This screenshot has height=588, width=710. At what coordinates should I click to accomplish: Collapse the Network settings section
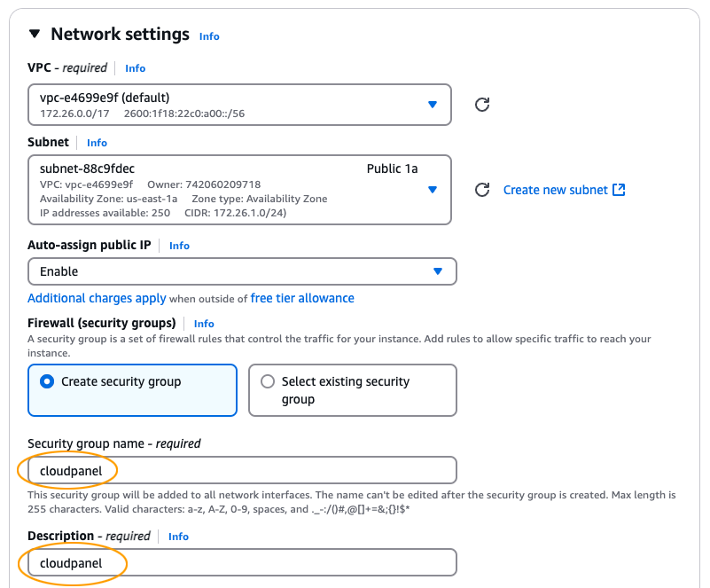(x=33, y=34)
